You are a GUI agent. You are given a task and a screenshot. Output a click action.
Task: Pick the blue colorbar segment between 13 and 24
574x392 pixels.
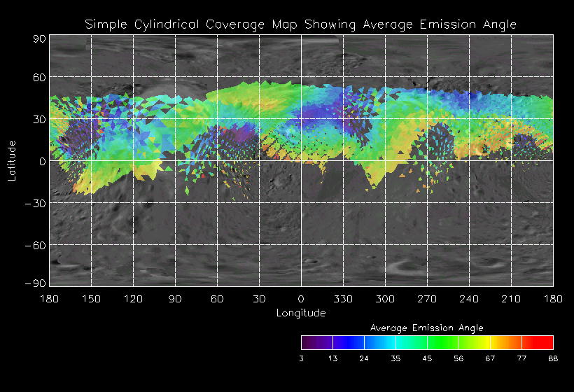[348, 342]
